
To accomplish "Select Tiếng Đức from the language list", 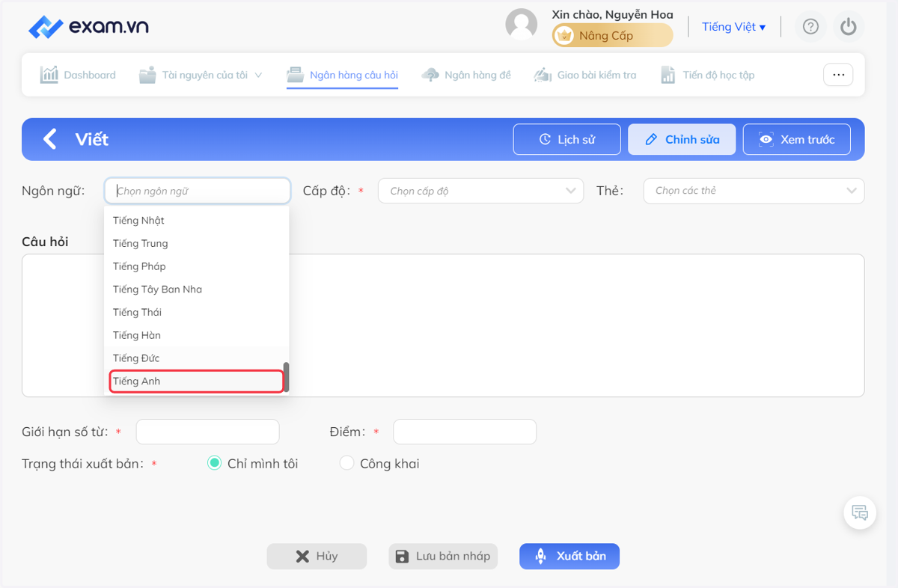I will coord(196,358).
